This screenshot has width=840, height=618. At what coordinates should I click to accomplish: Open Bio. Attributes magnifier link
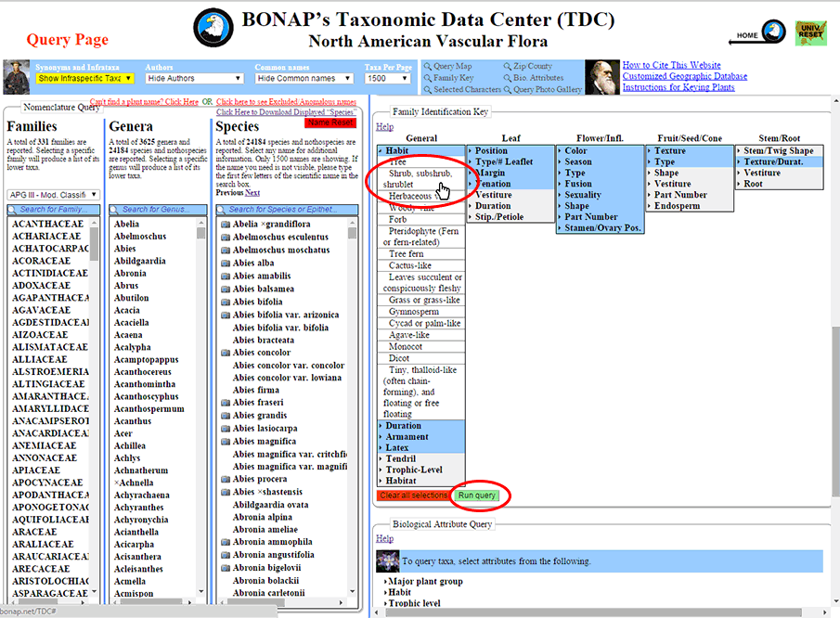(x=534, y=78)
